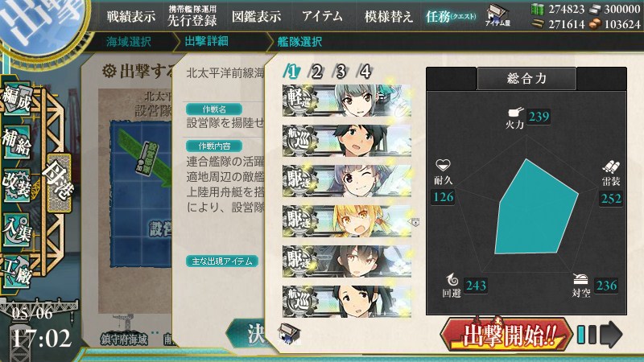Select fleet number 4 tab
Screen dimensions: 644x362
click(365, 72)
